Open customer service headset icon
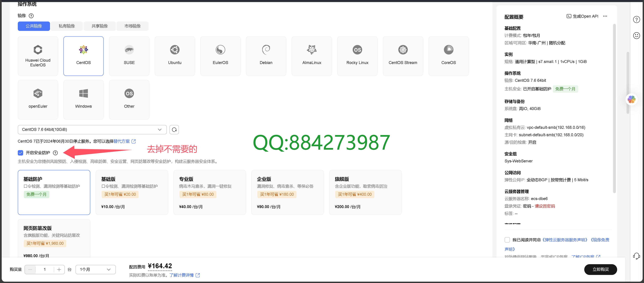The image size is (644, 283). pos(636,256)
